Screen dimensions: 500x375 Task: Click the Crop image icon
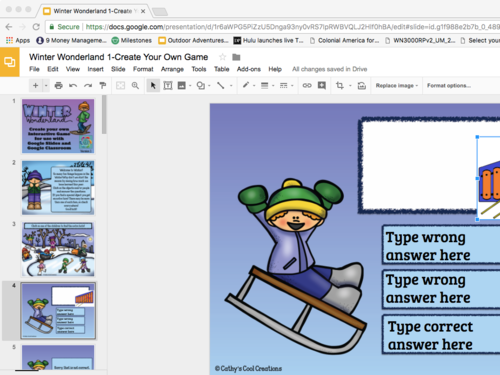pyautogui.click(x=340, y=86)
